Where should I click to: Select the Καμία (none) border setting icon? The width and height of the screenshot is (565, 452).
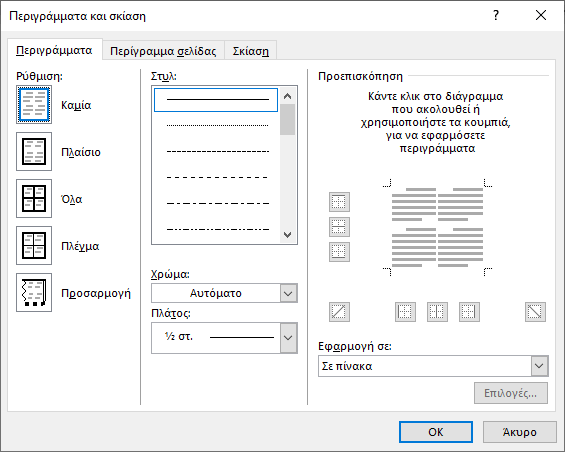click(x=34, y=105)
